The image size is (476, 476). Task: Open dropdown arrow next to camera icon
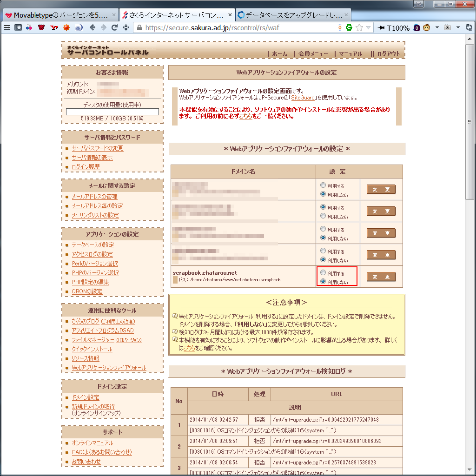tap(458, 27)
